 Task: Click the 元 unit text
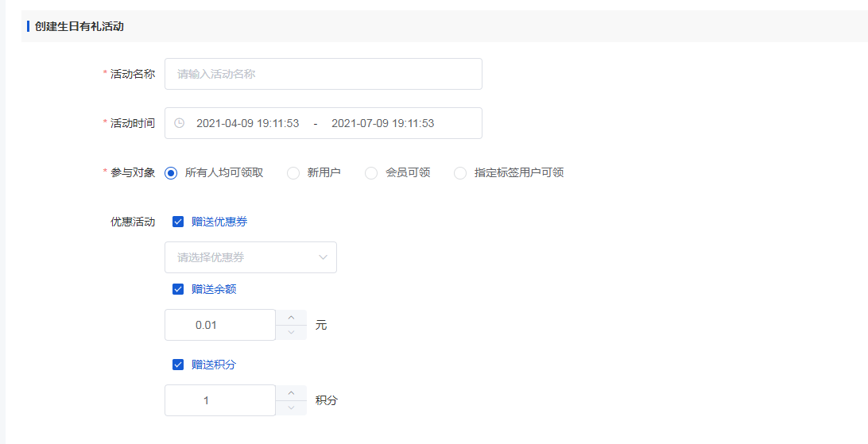pyautogui.click(x=321, y=325)
